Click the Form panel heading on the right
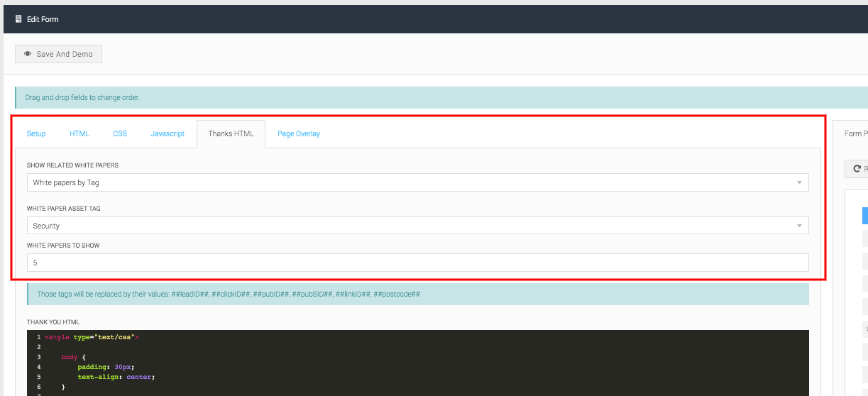Screen dimensions: 868x396 (855, 133)
